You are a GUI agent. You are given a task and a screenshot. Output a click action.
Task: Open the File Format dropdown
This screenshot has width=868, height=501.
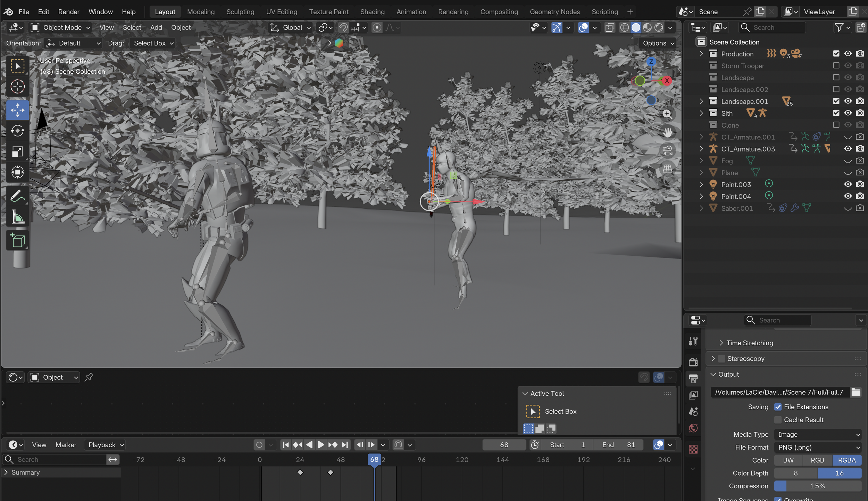click(818, 447)
